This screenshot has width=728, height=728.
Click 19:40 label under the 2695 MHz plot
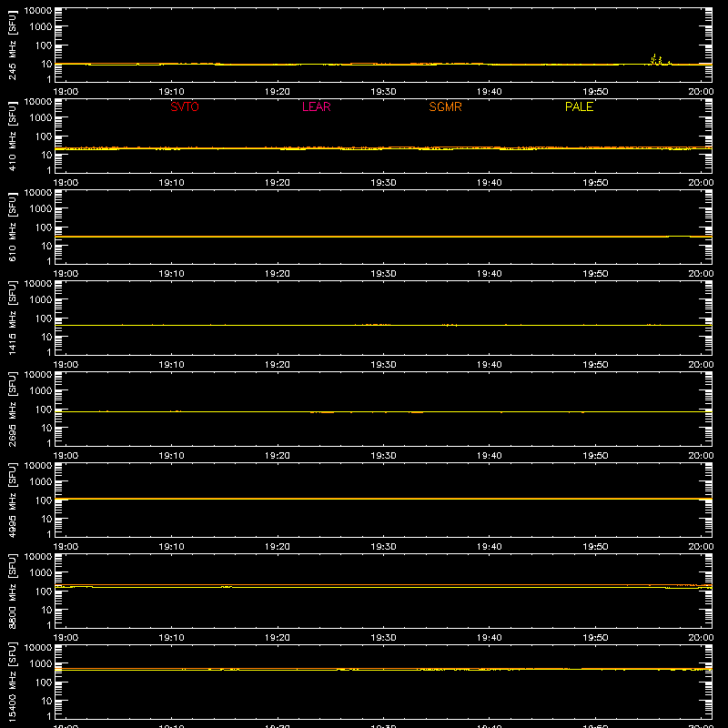490,456
